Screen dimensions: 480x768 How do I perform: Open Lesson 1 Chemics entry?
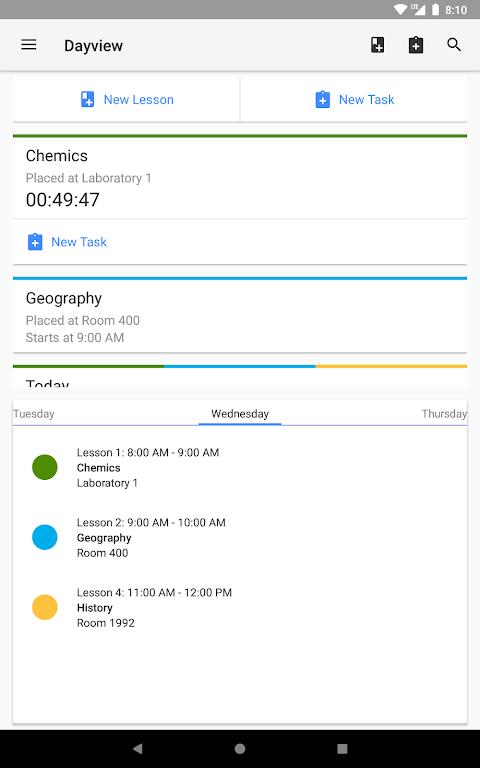coord(240,467)
